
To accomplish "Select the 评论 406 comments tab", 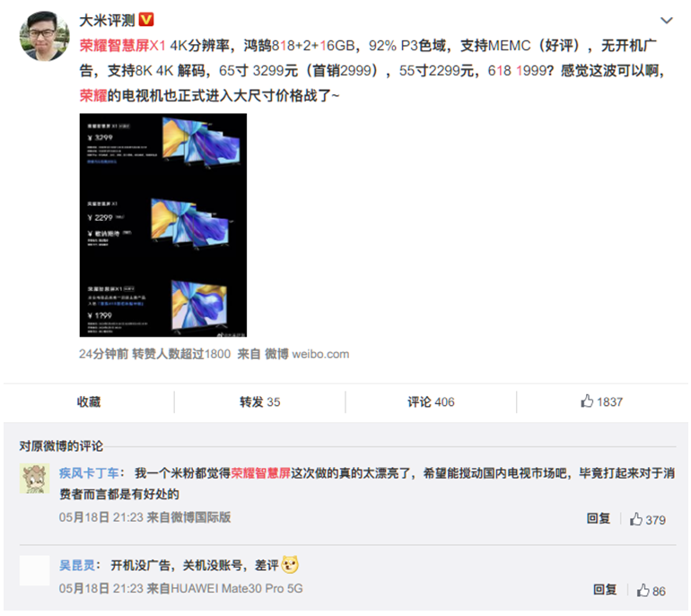I will click(431, 401).
